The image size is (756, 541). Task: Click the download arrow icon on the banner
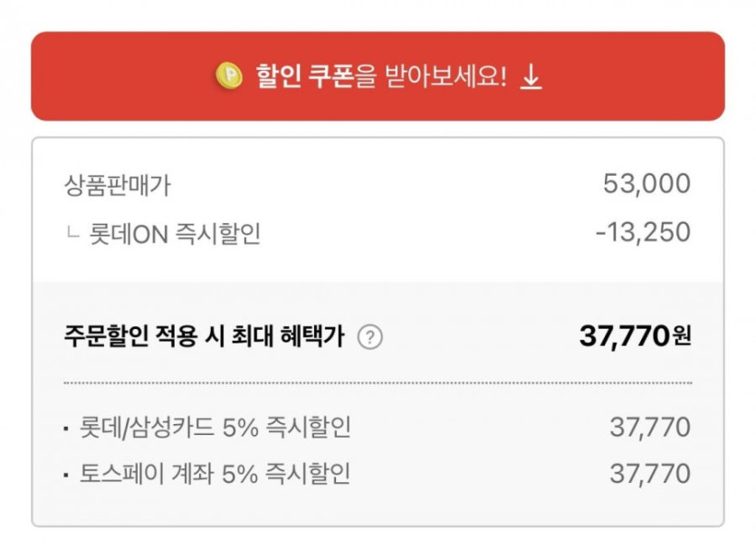click(531, 78)
